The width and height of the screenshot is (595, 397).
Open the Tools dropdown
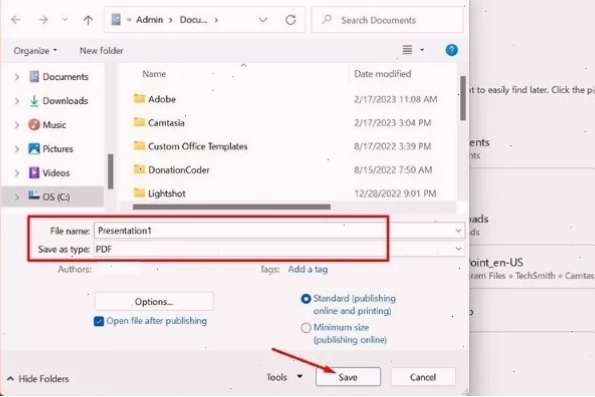284,377
